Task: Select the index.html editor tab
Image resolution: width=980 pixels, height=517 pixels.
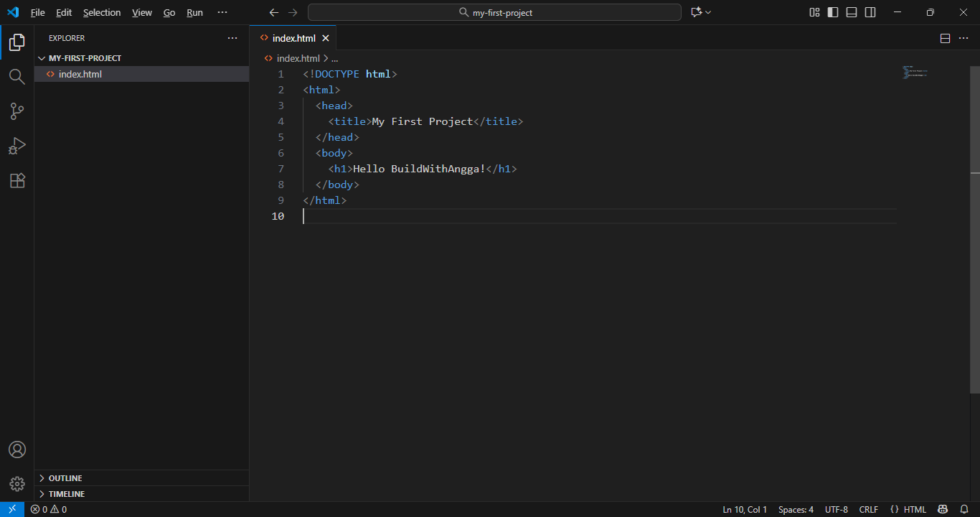Action: (294, 37)
